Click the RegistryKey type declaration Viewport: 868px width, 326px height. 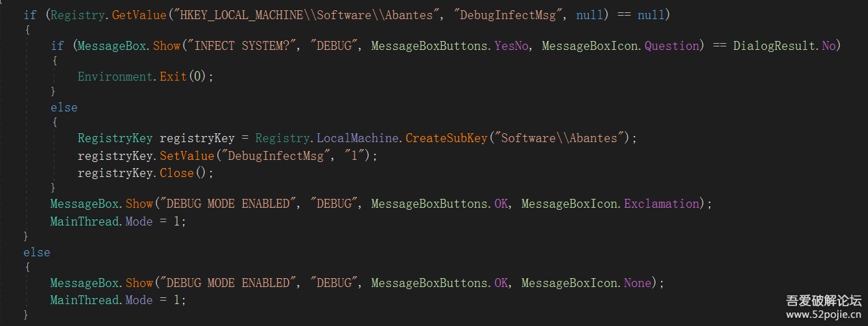[x=115, y=138]
